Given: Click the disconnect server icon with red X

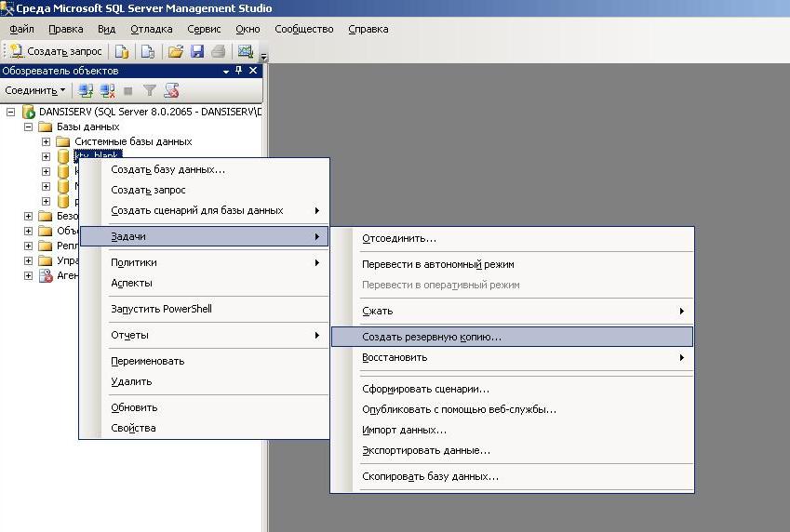Looking at the screenshot, I should point(107,90).
